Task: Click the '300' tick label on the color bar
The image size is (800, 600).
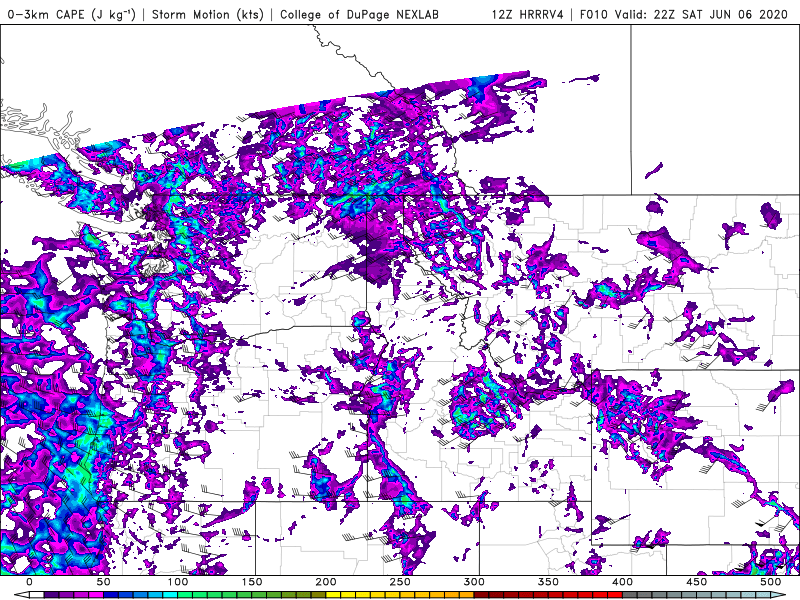Action: (474, 582)
